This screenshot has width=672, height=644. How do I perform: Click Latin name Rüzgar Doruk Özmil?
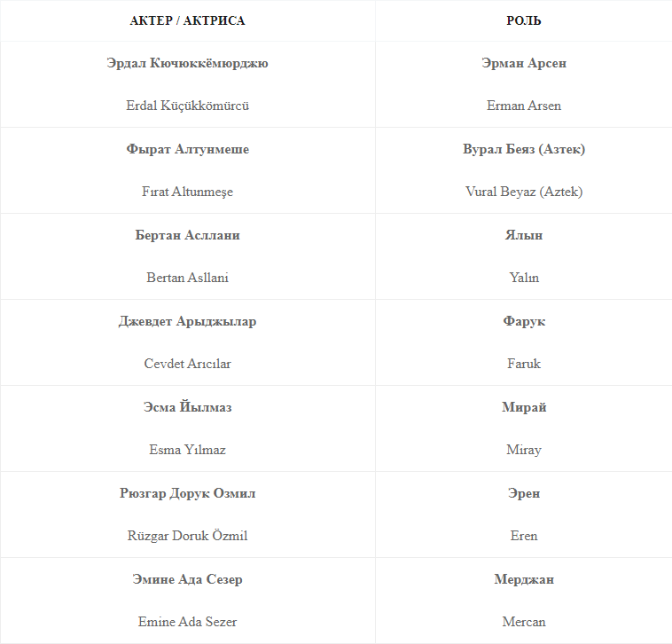tap(187, 536)
